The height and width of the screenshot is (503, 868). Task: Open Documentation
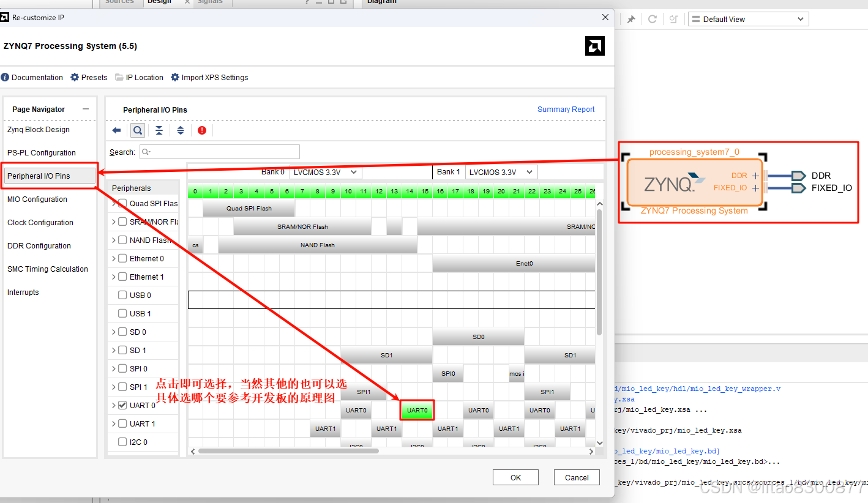(x=32, y=78)
